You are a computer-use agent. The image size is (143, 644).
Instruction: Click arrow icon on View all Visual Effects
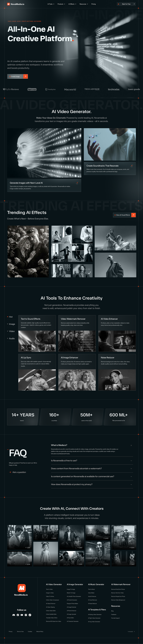(x=134, y=215)
